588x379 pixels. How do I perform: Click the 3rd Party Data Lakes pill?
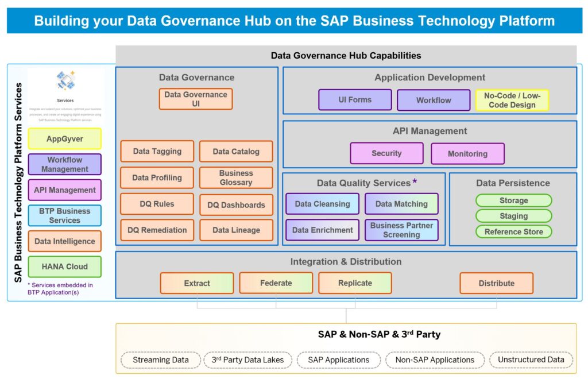pos(248,360)
